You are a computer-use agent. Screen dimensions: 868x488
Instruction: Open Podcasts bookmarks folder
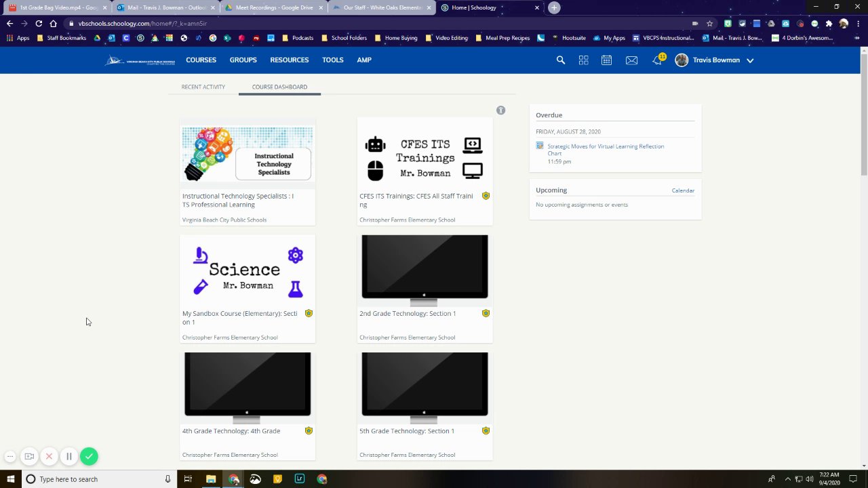point(298,38)
